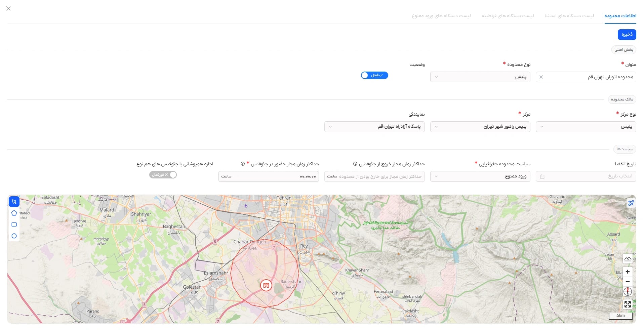Image resolution: width=644 pixels, height=330 pixels.
Task: Clear the عنوان field with the X icon
Action: coord(541,77)
